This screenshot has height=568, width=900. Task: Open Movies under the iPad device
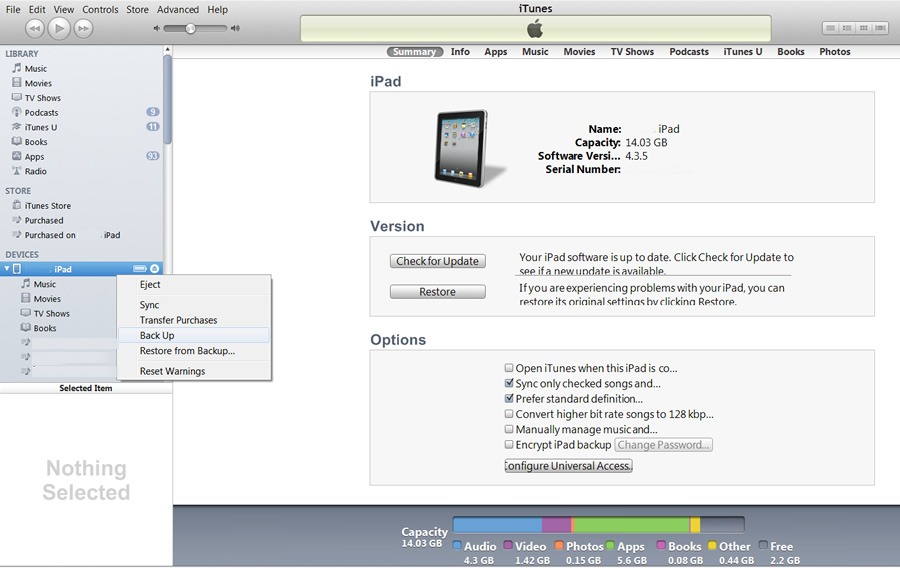pos(46,299)
